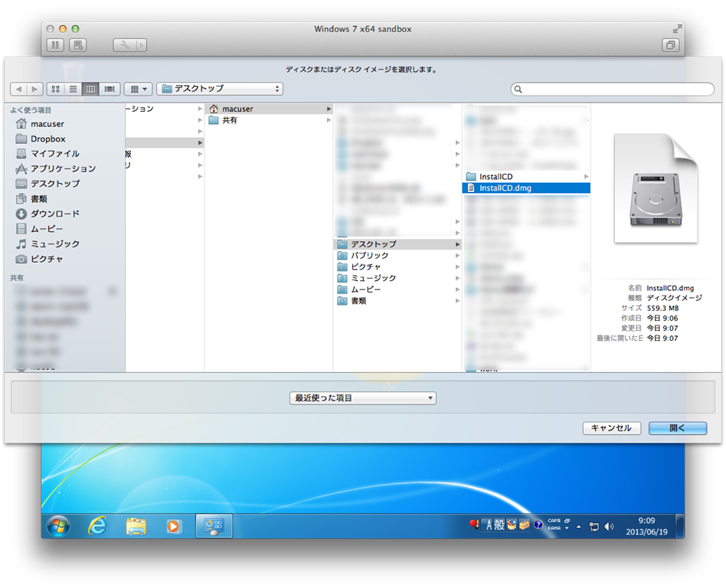Switch to icon view
This screenshot has height=588, width=726.
coord(56,89)
